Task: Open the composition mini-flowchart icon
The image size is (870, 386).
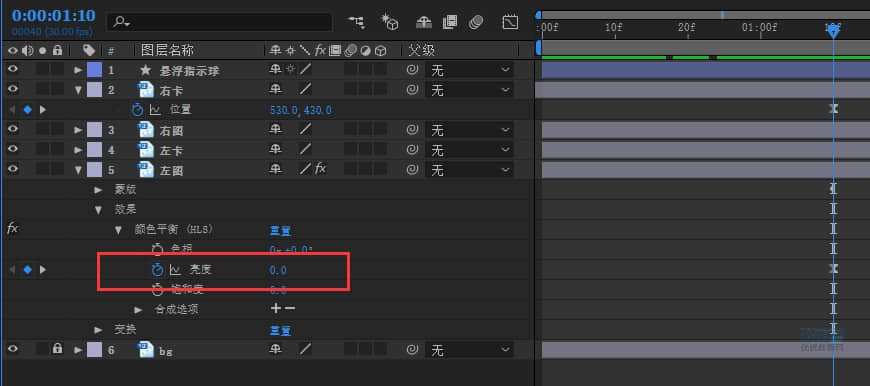Action: 356,22
